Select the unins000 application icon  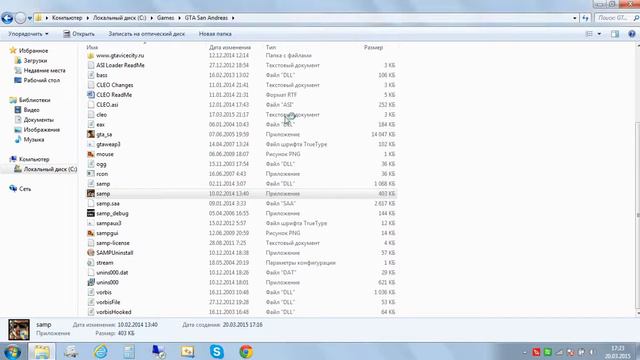pos(91,282)
